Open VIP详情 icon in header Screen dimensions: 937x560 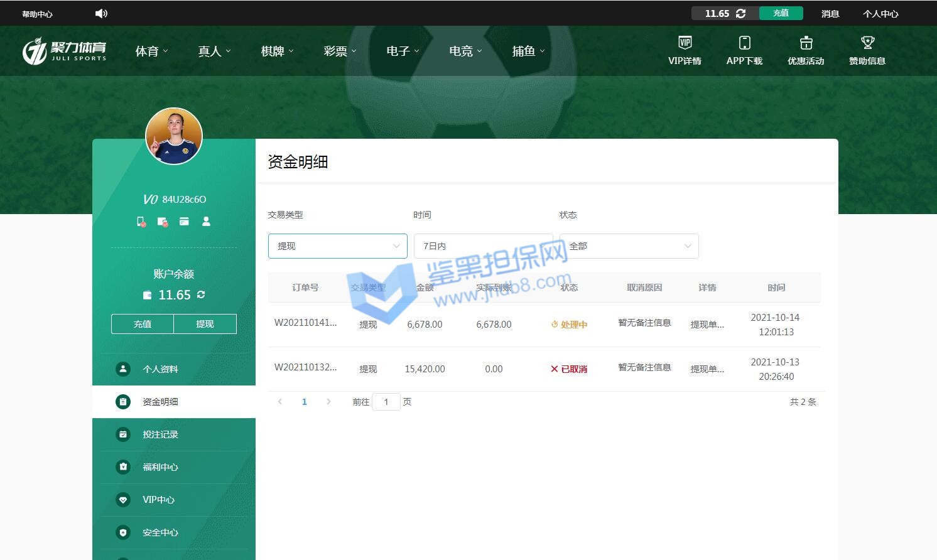tap(685, 43)
